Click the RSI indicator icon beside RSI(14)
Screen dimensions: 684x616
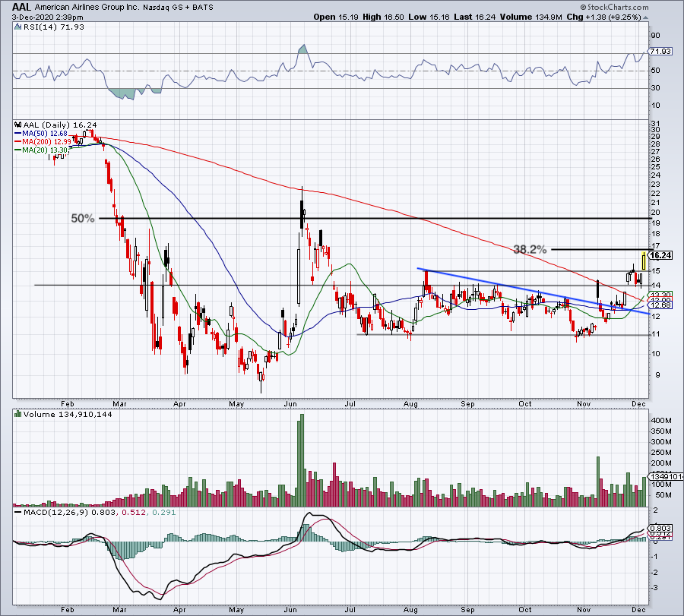pyautogui.click(x=18, y=27)
